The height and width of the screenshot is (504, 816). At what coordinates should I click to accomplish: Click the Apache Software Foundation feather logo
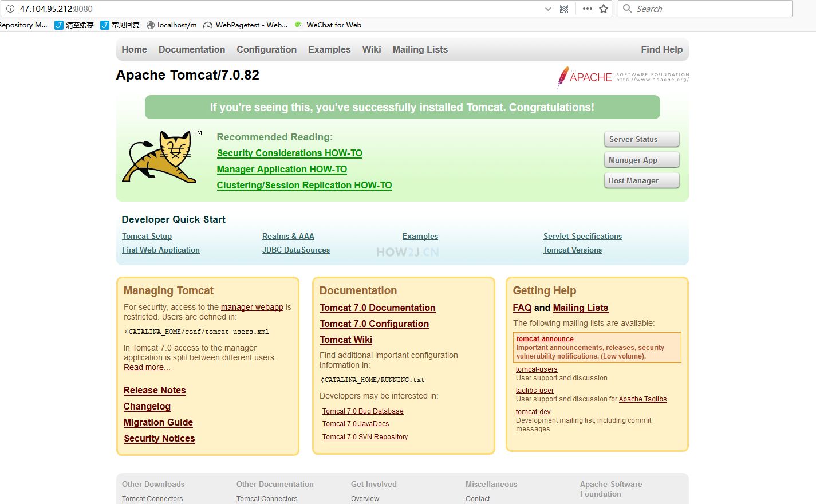coord(623,77)
